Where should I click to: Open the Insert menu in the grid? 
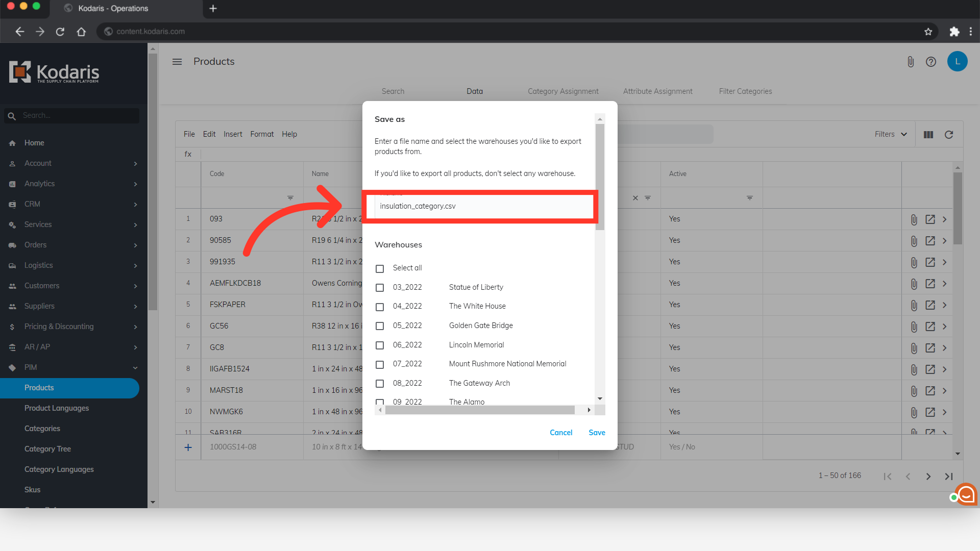click(233, 134)
